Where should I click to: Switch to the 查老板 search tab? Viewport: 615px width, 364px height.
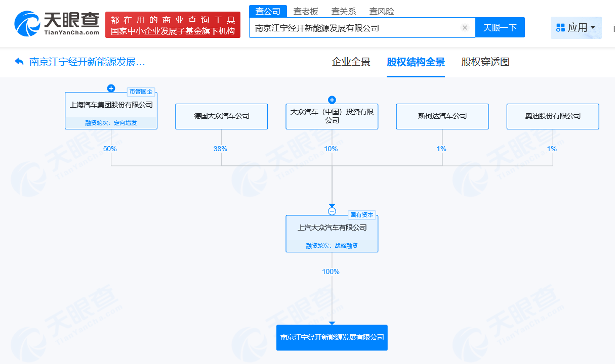click(x=306, y=11)
